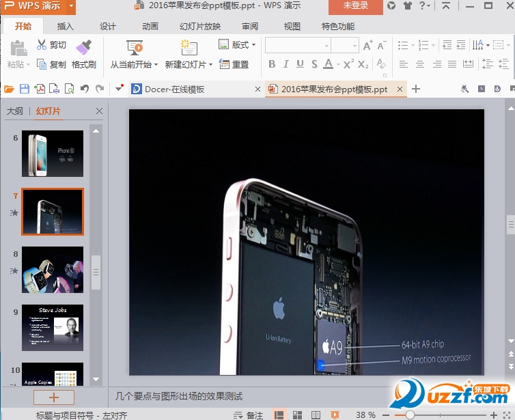Image resolution: width=515 pixels, height=420 pixels.
Task: Click the New Slide icon
Action: pyautogui.click(x=189, y=48)
